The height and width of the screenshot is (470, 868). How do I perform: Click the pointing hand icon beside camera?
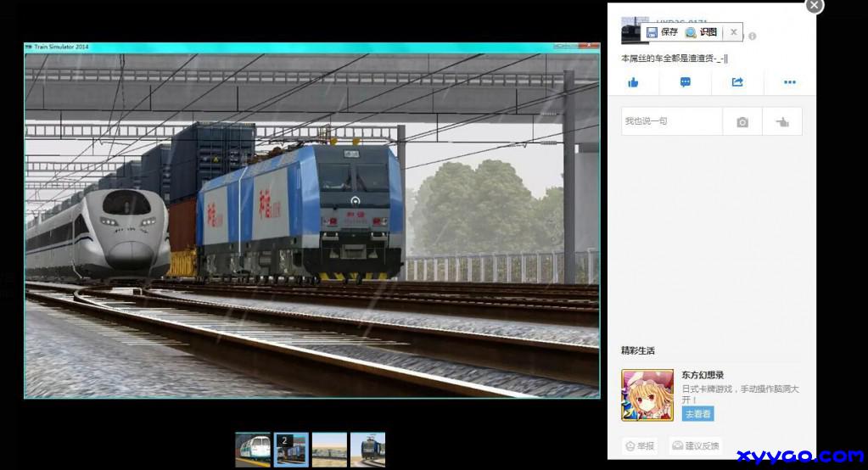point(781,122)
